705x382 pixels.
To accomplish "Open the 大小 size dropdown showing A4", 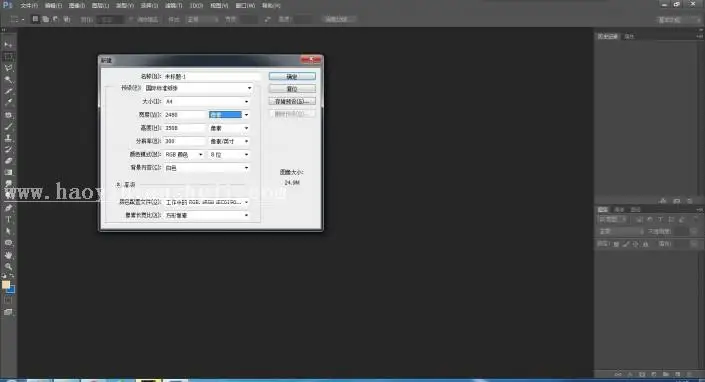I will pos(207,102).
